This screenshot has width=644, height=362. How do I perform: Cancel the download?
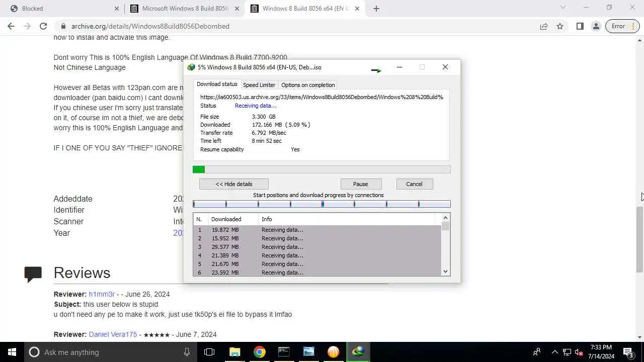pyautogui.click(x=415, y=184)
